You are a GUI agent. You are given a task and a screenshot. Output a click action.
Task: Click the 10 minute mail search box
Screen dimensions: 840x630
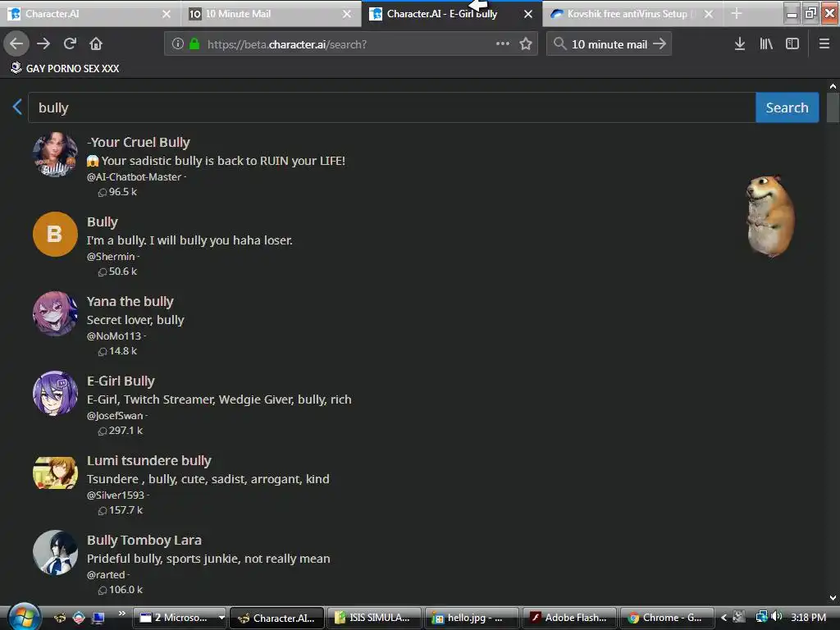point(609,44)
